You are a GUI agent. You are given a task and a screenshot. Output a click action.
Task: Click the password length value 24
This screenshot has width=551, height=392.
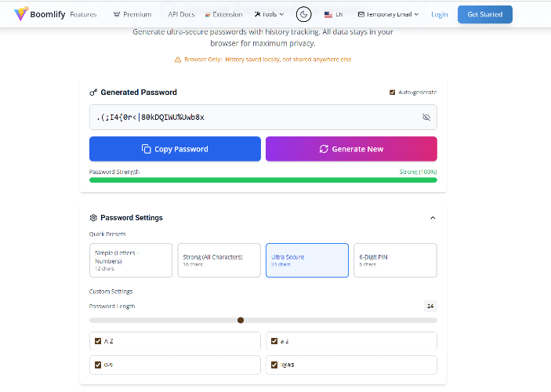tap(430, 307)
